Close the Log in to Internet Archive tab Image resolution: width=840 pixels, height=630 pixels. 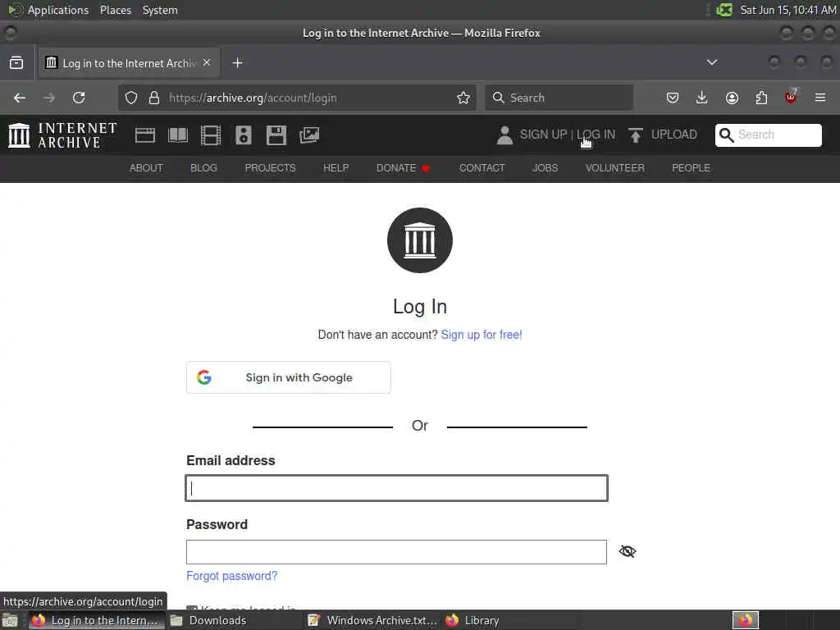point(207,62)
